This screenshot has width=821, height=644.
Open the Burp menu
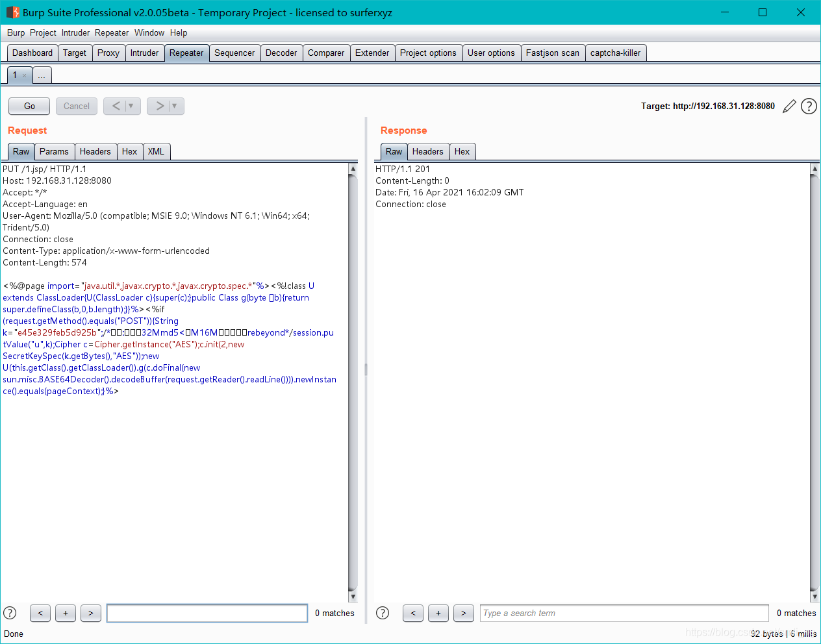16,32
